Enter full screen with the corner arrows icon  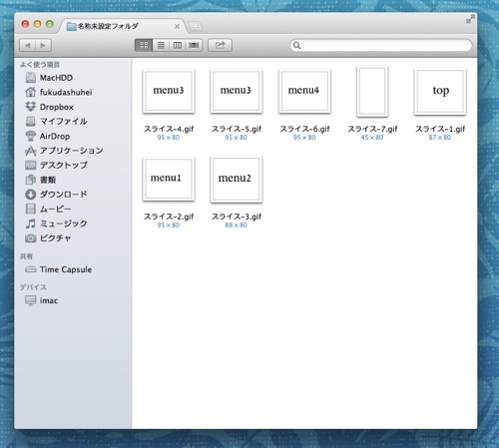[470, 20]
